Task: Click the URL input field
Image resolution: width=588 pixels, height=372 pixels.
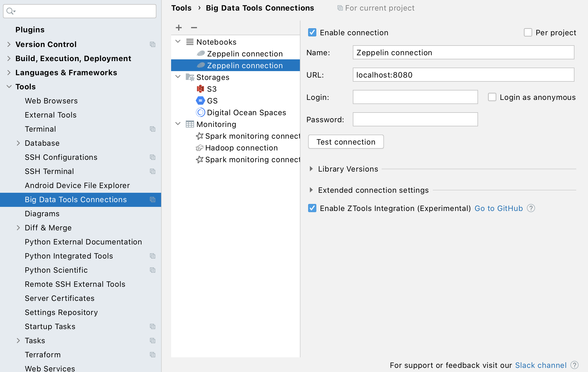Action: click(463, 75)
